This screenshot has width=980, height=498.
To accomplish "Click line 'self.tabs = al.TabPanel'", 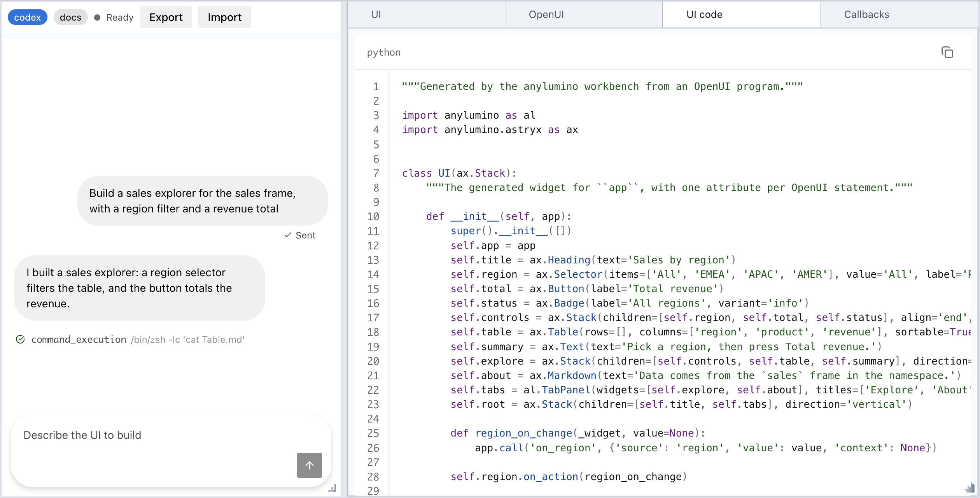I will coord(710,390).
